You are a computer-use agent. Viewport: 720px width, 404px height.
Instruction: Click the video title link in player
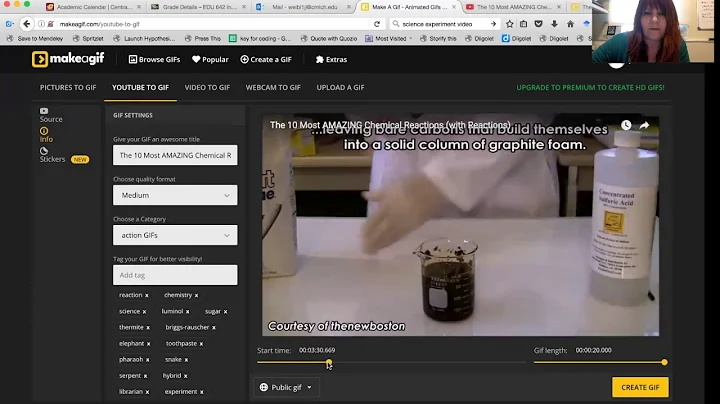coord(390,125)
